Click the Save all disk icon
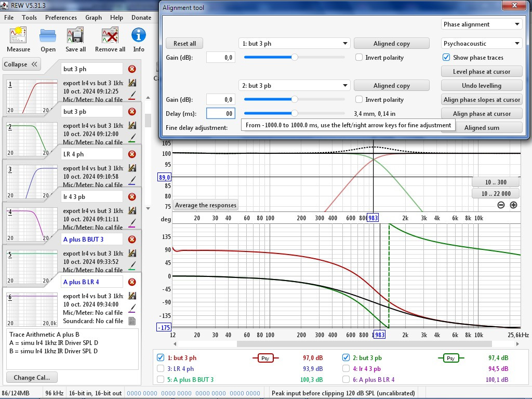Screen dimensions: 532x399 [75, 36]
